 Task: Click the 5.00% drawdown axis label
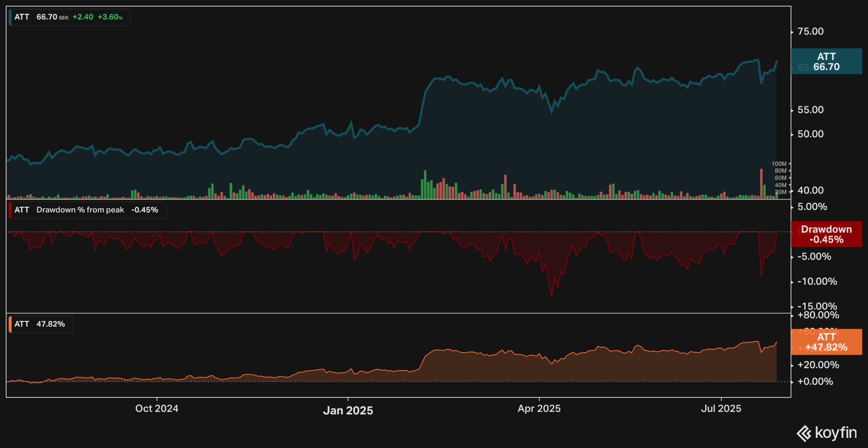pos(812,207)
